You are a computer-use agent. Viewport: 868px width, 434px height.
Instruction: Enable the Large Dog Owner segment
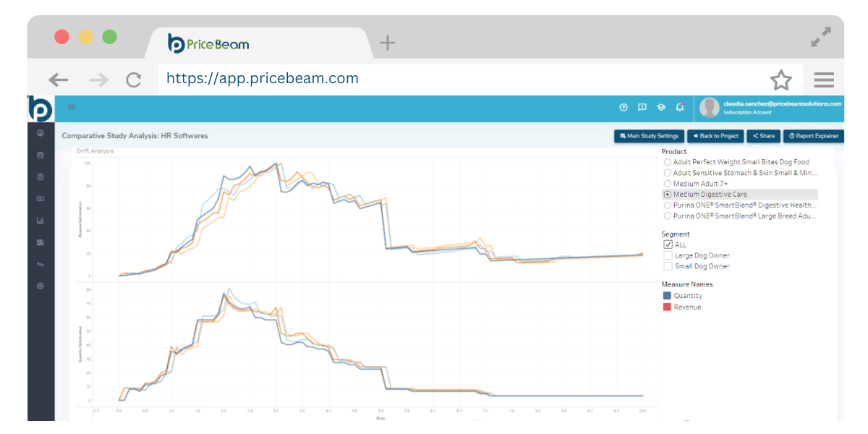coord(668,255)
